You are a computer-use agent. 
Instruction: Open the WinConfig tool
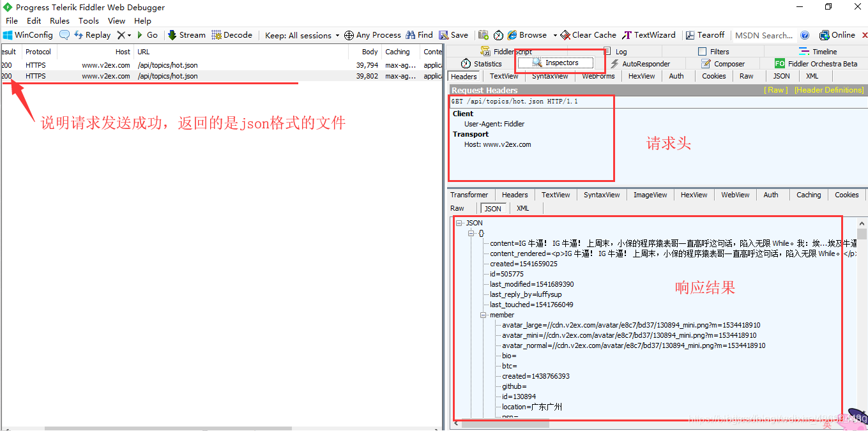coord(28,35)
